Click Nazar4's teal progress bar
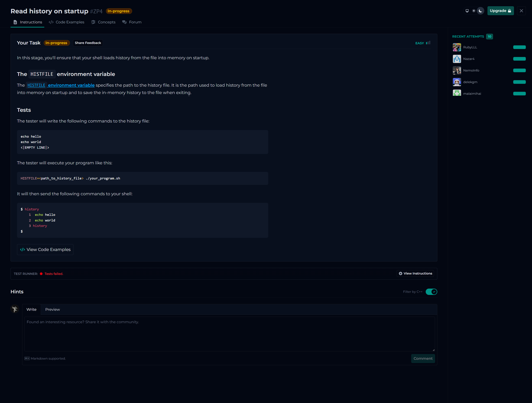The image size is (532, 403). (x=519, y=59)
